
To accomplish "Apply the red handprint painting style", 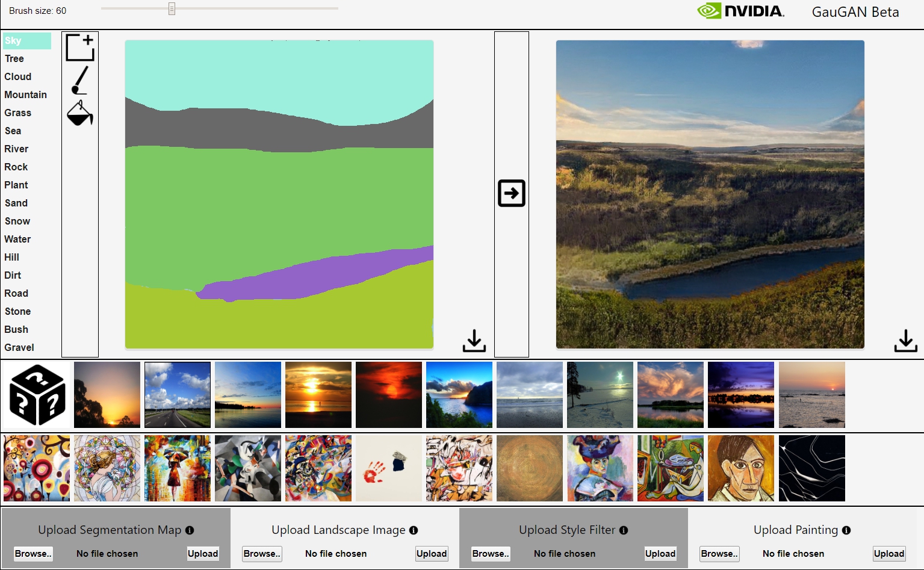I will click(x=389, y=468).
